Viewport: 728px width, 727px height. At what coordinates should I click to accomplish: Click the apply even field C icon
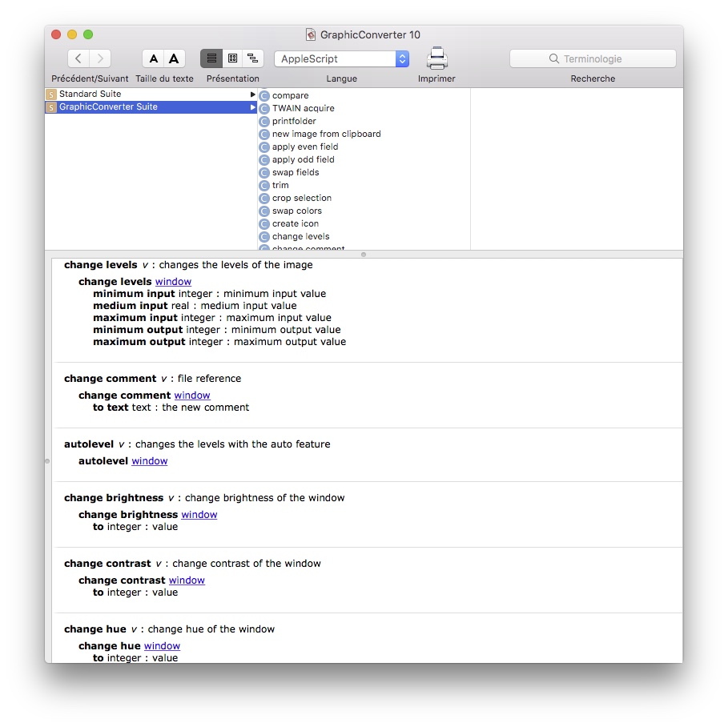click(x=264, y=147)
